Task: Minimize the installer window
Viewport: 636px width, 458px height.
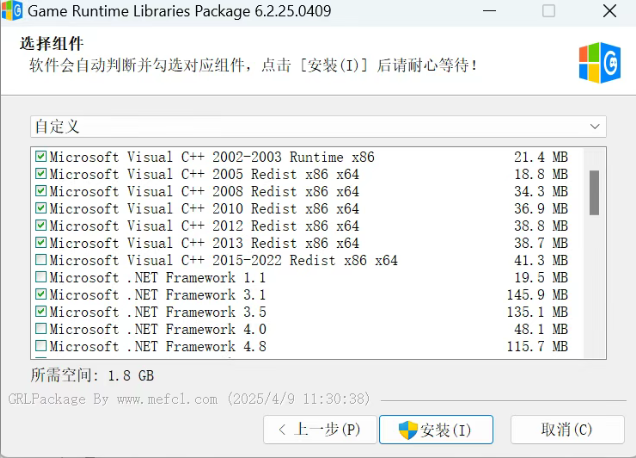Action: [x=490, y=11]
